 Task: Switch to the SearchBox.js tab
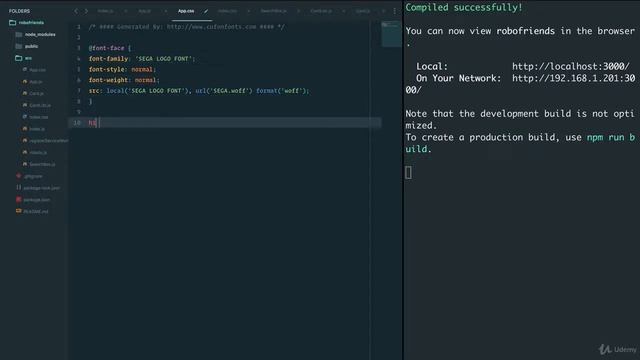coord(273,11)
